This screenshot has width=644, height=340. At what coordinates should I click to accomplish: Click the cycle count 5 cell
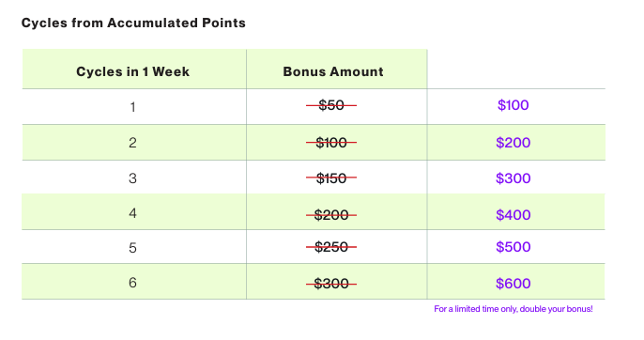(x=132, y=248)
